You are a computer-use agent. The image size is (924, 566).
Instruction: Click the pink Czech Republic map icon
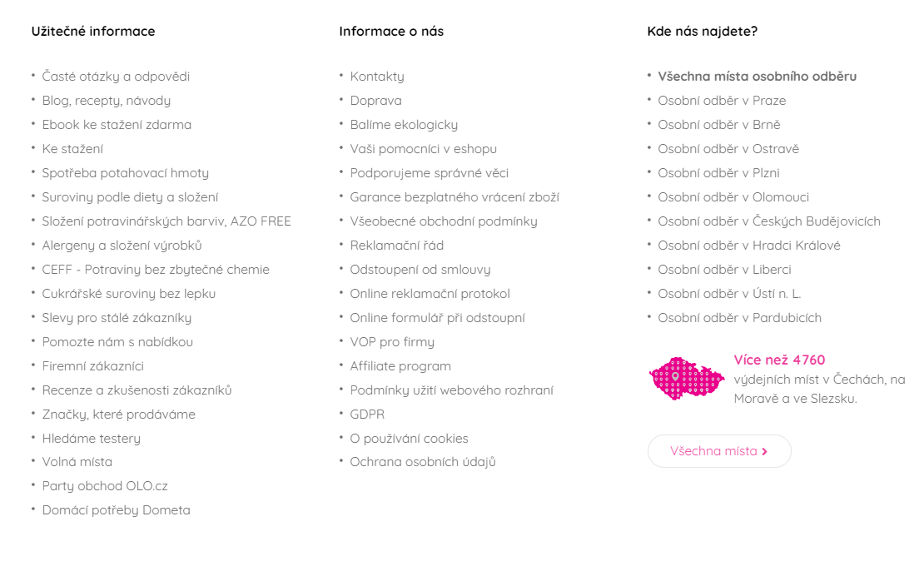pos(687,379)
